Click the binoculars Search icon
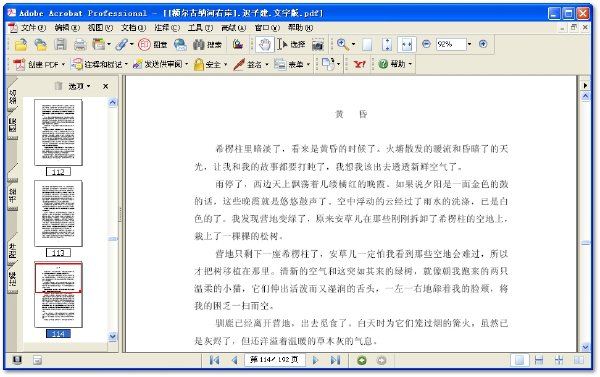This screenshot has height=377, width=600. (198, 44)
